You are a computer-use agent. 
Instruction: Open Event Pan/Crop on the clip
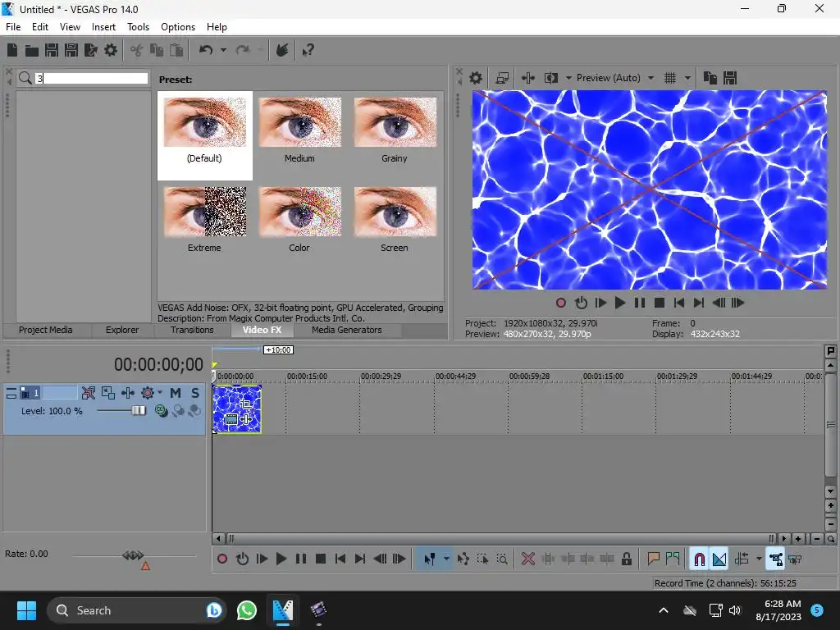point(246,404)
